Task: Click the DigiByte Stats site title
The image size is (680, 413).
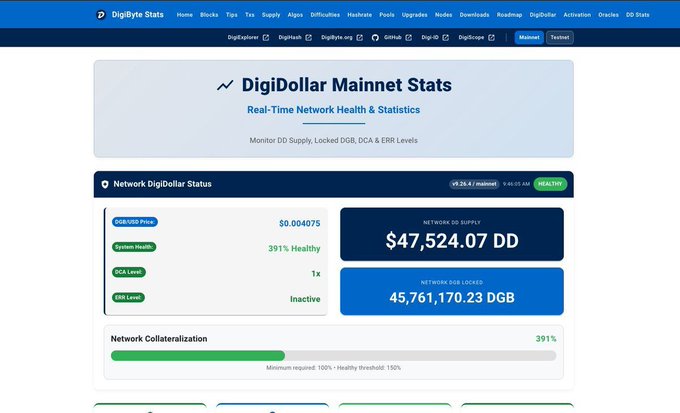Action: (137, 15)
